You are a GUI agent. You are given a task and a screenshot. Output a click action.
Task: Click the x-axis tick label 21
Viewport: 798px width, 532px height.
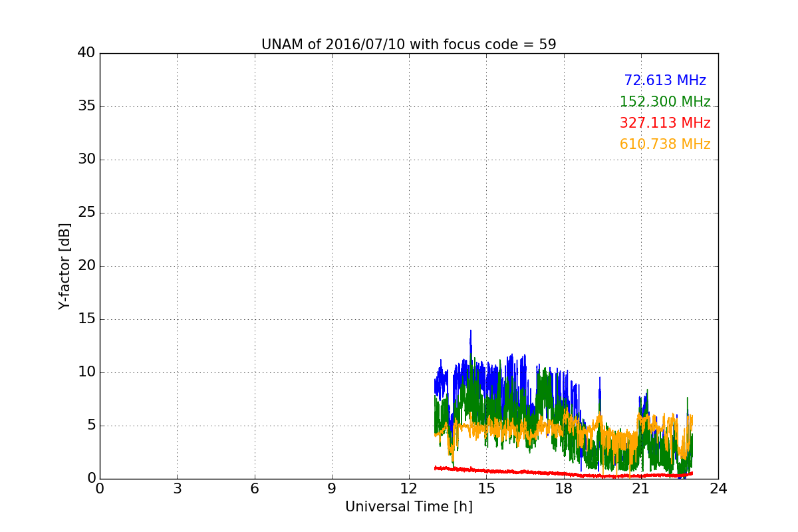click(x=641, y=489)
